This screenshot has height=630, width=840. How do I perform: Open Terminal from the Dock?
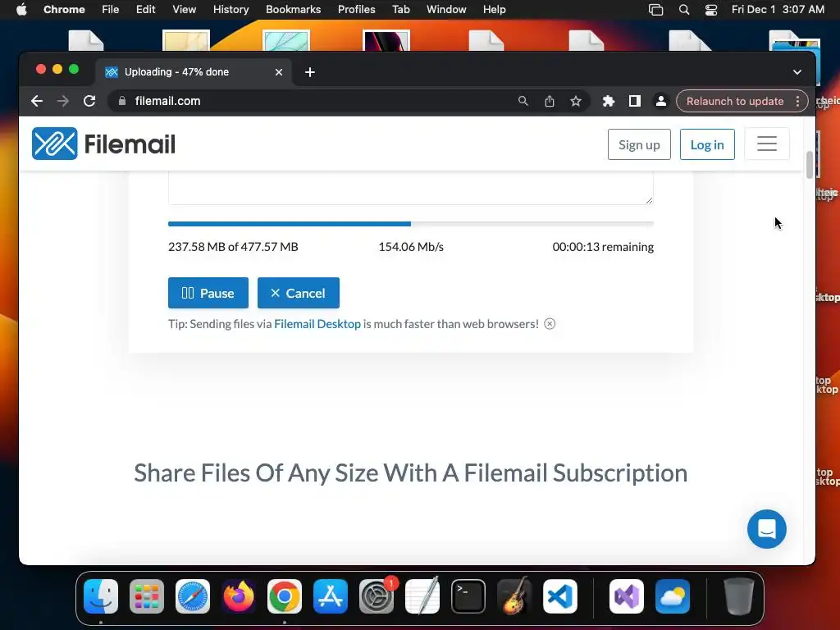pos(468,596)
